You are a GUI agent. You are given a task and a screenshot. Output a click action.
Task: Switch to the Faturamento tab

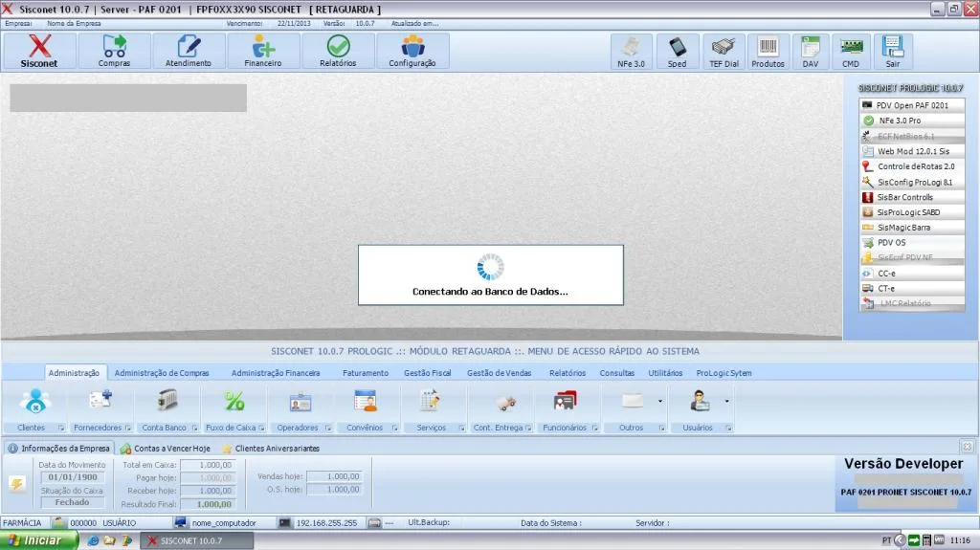coord(366,373)
